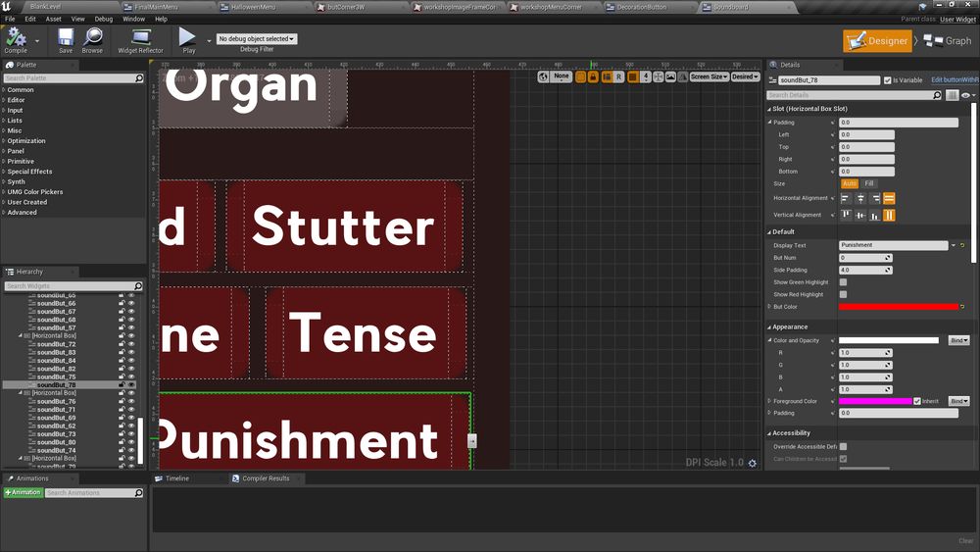Open the File menu
Image resolution: width=980 pixels, height=552 pixels.
[x=10, y=19]
